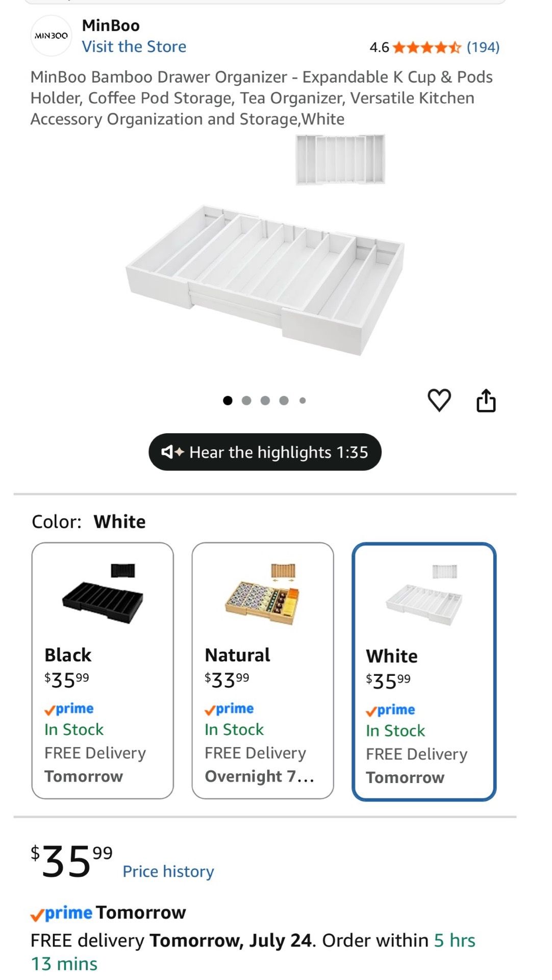552x980 pixels.
Task: Tap the star rating icons
Action: pyautogui.click(x=427, y=47)
